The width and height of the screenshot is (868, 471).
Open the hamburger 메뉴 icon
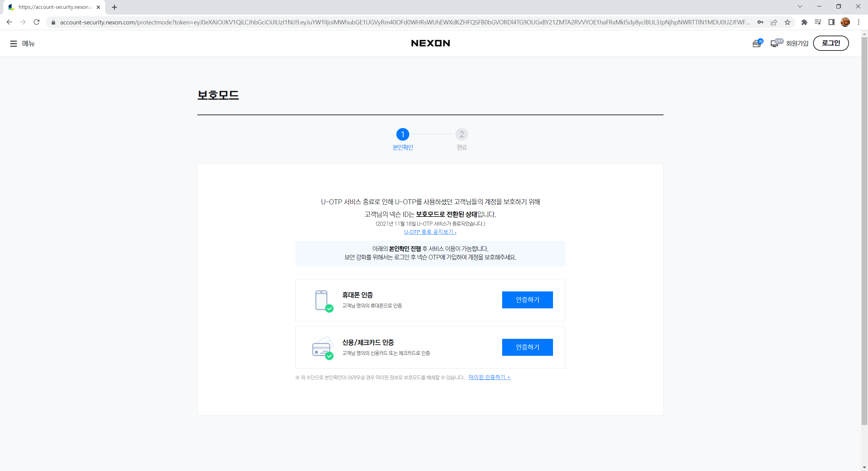[13, 44]
